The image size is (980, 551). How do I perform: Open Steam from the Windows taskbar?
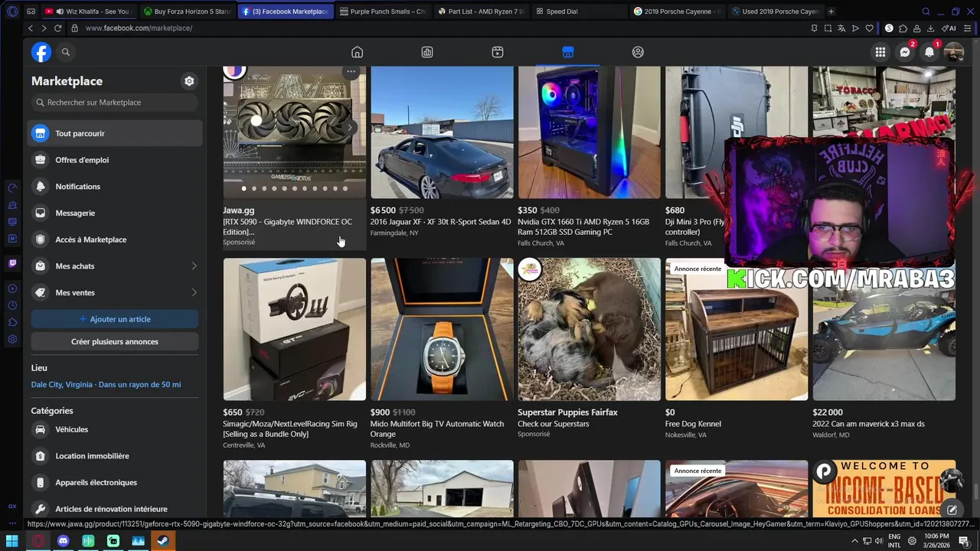(x=163, y=541)
